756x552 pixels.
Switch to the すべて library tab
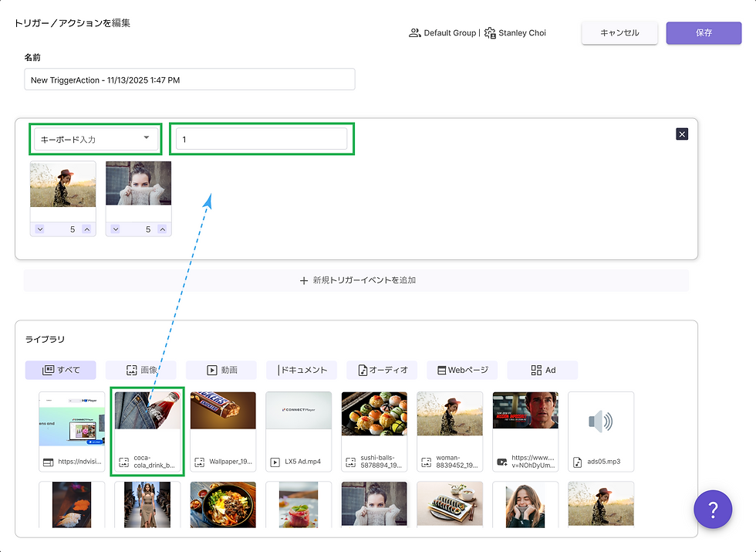point(60,370)
